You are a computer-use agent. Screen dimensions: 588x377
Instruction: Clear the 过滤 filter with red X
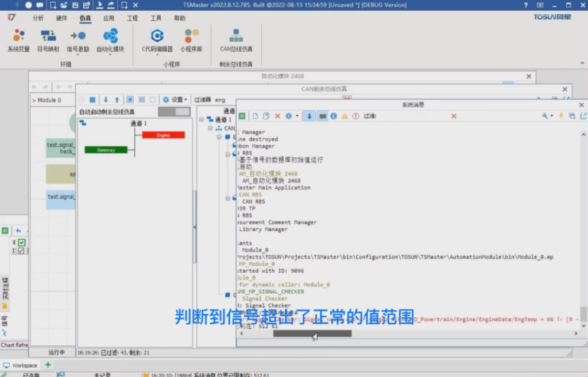(454, 116)
